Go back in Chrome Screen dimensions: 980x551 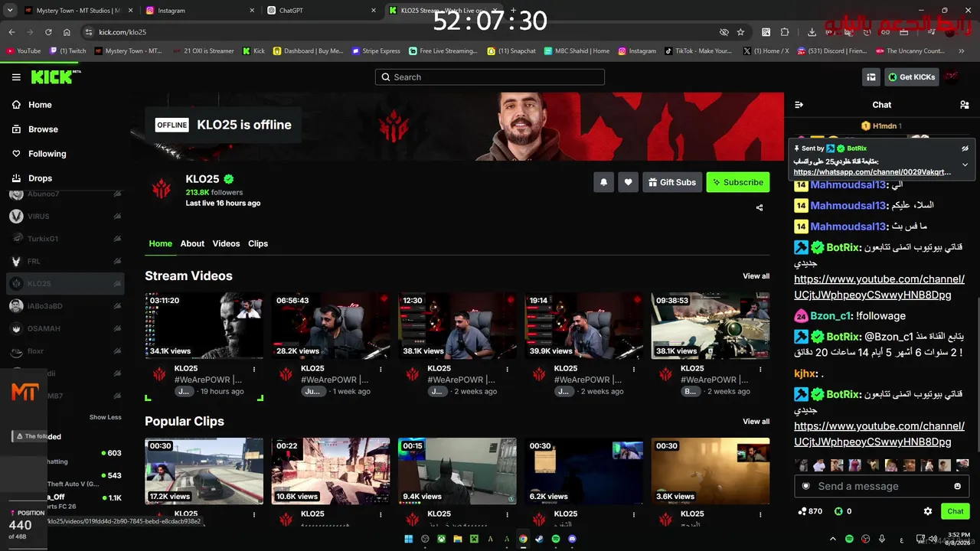(11, 32)
